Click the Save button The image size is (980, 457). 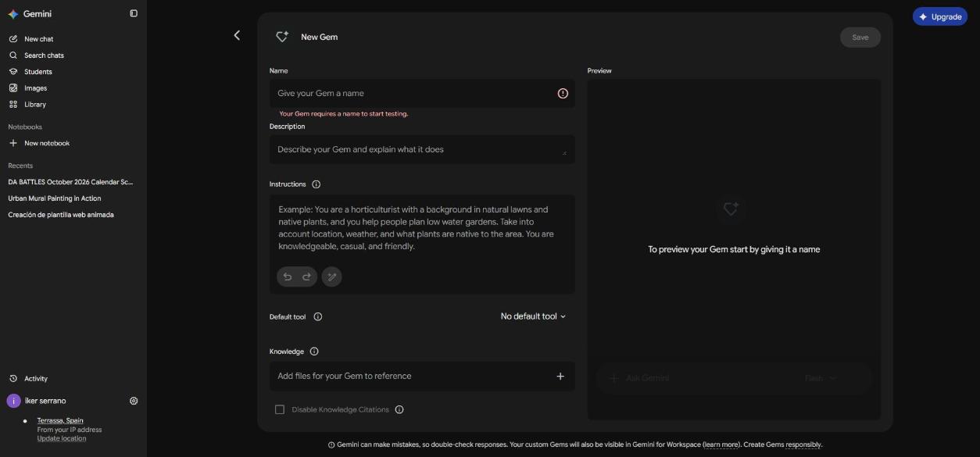[x=860, y=37]
